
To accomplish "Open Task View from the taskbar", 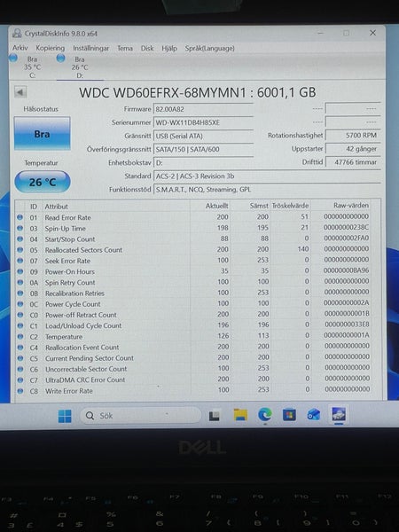I will [x=214, y=416].
